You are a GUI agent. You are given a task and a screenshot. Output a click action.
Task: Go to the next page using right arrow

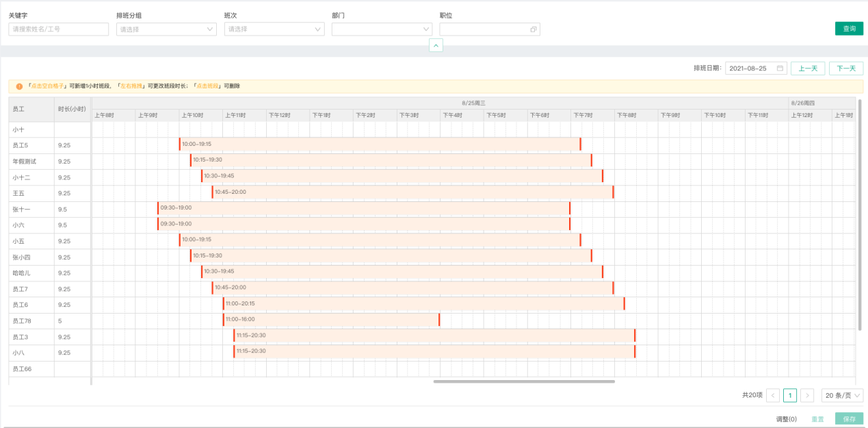click(807, 395)
